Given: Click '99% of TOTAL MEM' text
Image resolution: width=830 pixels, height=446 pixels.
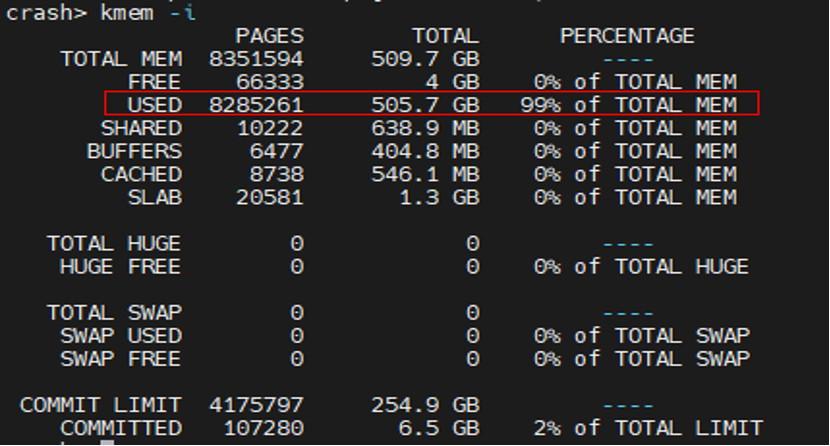Looking at the screenshot, I should pyautogui.click(x=628, y=105).
